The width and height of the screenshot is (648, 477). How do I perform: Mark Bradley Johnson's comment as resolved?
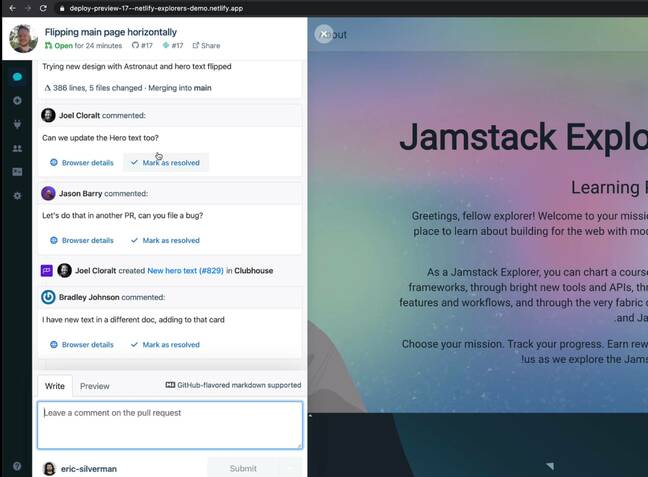tap(165, 345)
